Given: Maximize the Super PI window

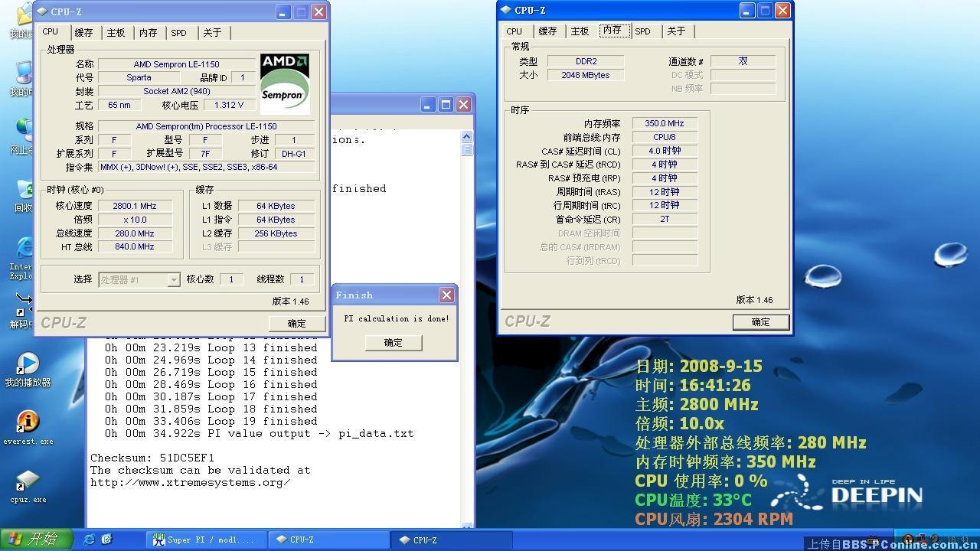Looking at the screenshot, I should point(446,104).
